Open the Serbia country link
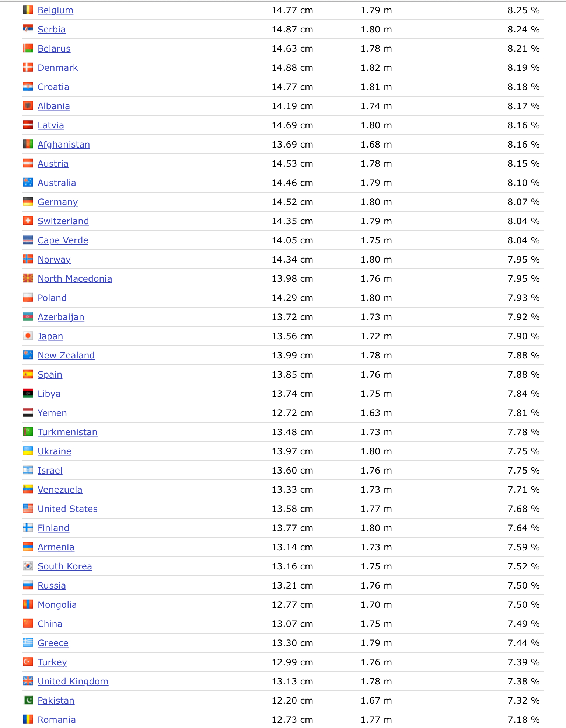The width and height of the screenshot is (566, 728). pyautogui.click(x=52, y=30)
